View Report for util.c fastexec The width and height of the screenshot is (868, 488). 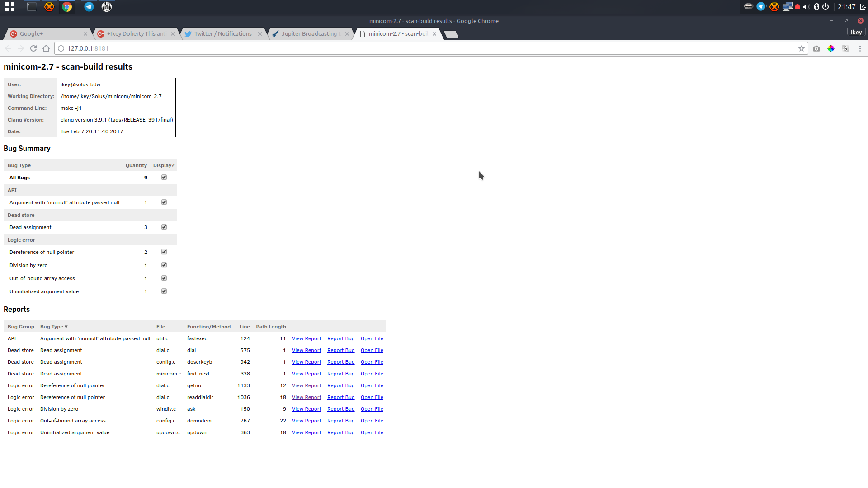click(x=307, y=338)
